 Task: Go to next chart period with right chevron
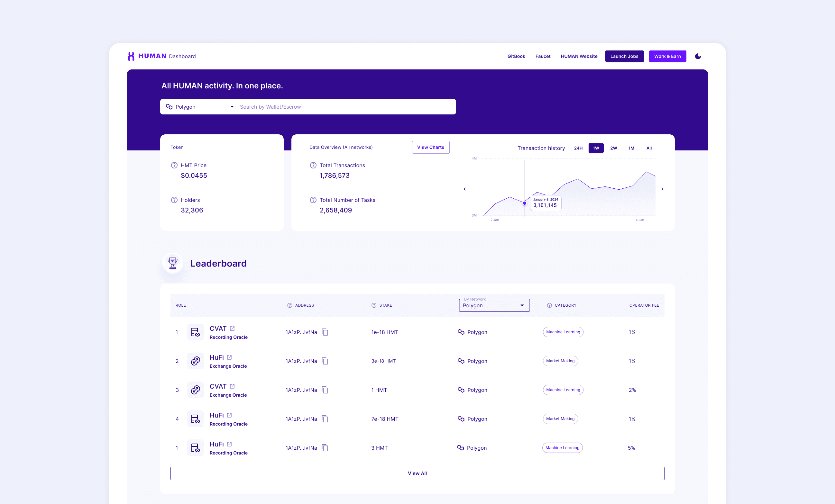[x=662, y=189]
